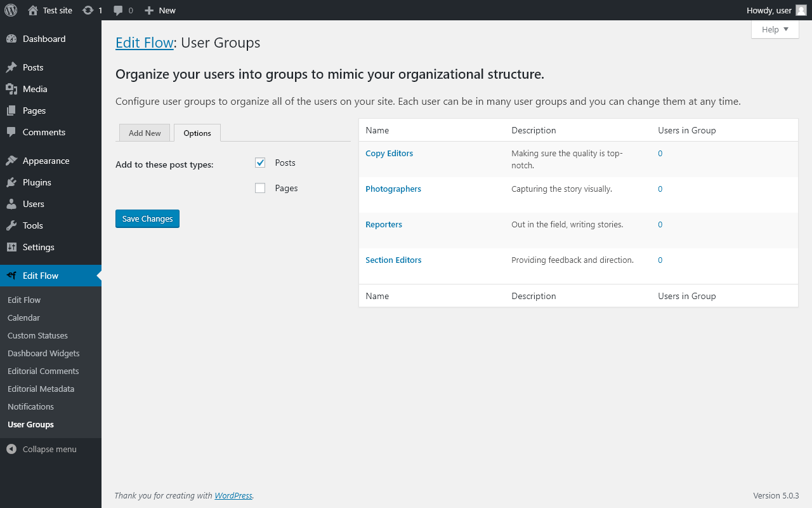Open the Section Editors group

393,260
